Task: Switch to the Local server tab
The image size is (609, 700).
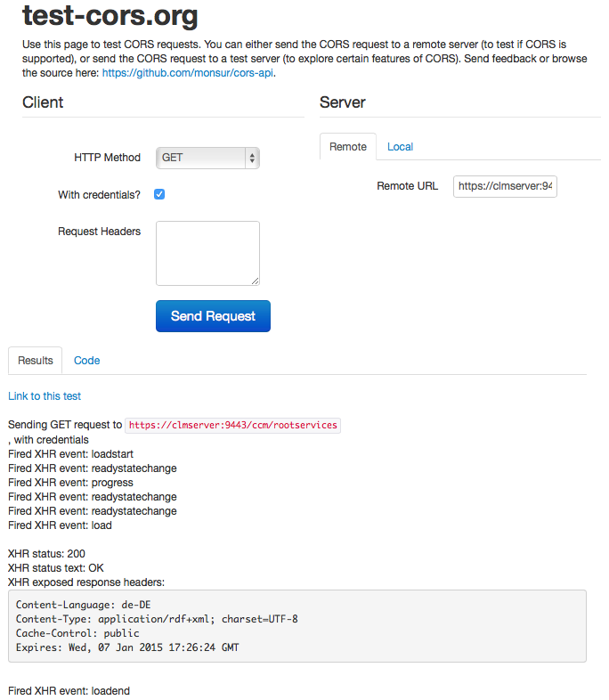Action: (x=400, y=147)
